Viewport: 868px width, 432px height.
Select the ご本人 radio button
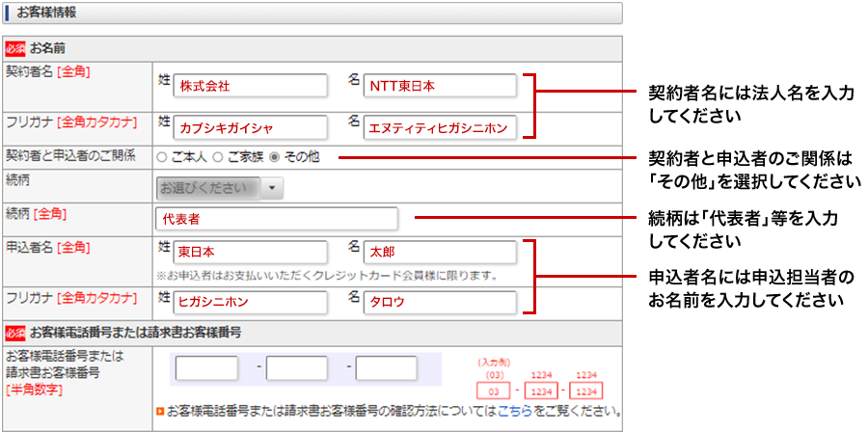point(162,156)
